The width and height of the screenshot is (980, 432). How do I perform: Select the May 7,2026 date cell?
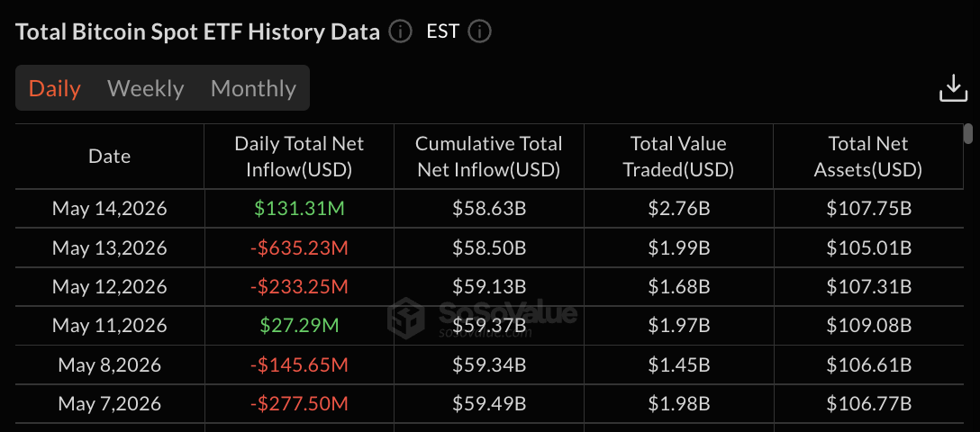click(110, 403)
